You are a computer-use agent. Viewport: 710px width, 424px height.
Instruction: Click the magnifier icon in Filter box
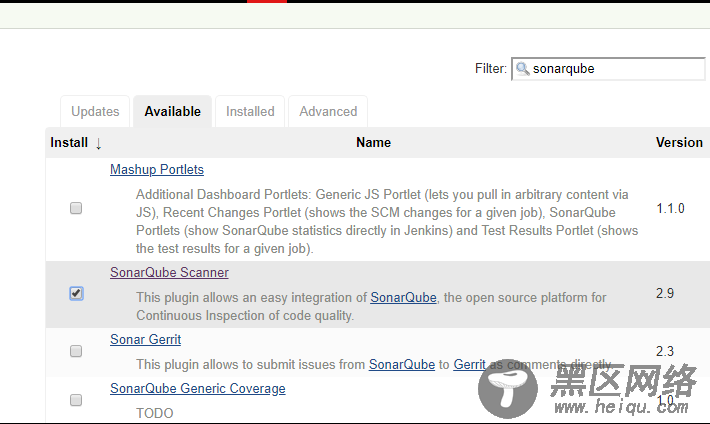pyautogui.click(x=523, y=69)
